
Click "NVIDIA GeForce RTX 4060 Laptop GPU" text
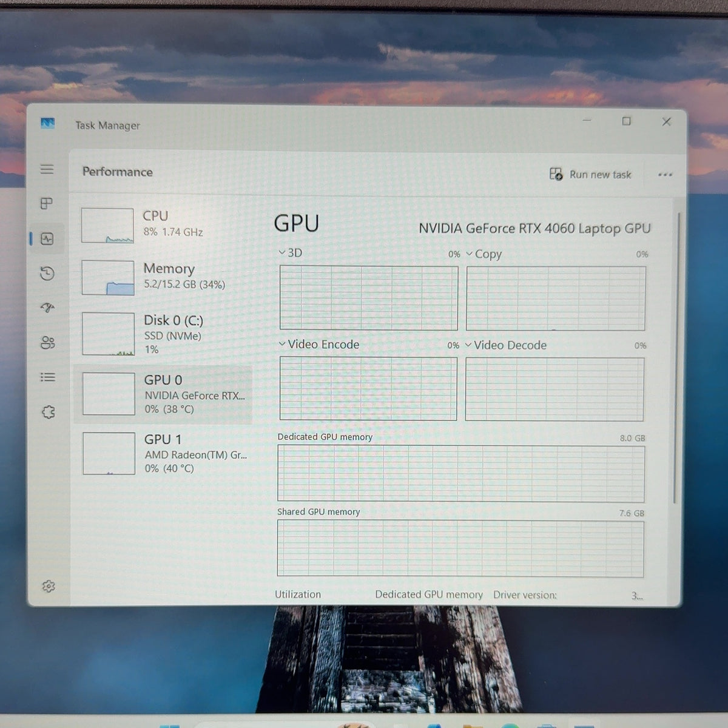[x=534, y=229]
